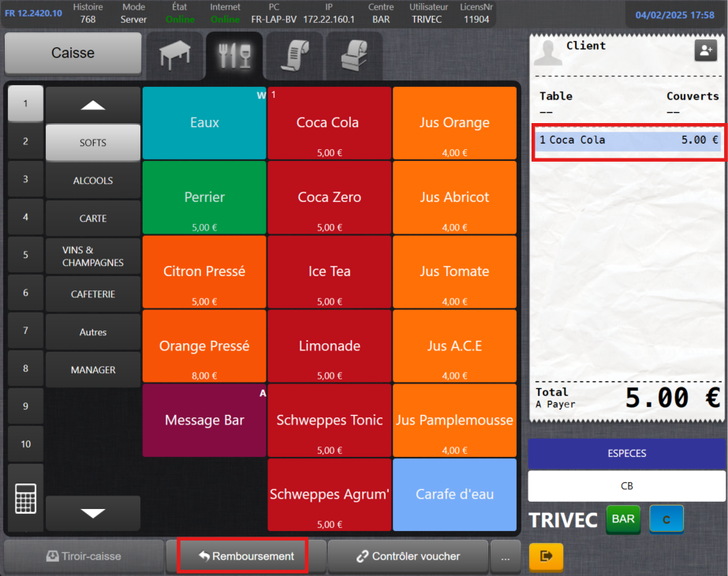Select the ALCOOLS category
The width and height of the screenshot is (728, 576).
click(x=93, y=181)
